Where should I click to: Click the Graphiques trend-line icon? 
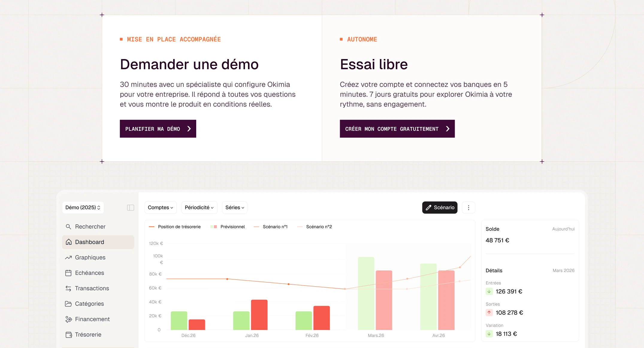(x=68, y=258)
